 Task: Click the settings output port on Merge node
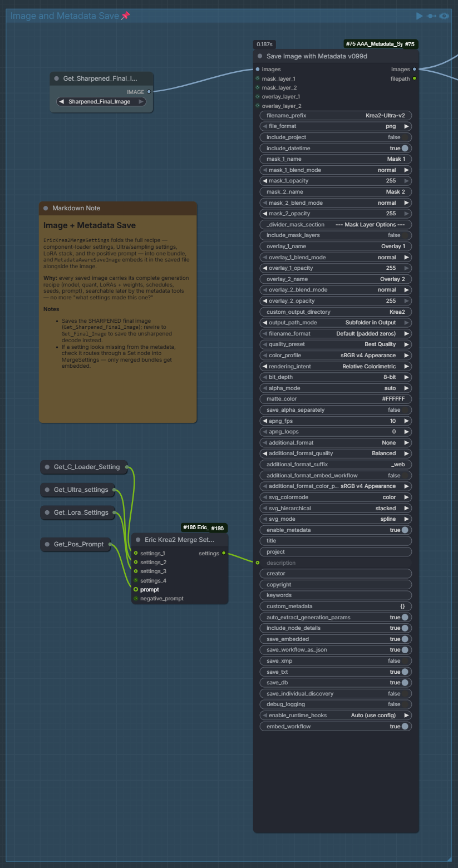point(224,553)
